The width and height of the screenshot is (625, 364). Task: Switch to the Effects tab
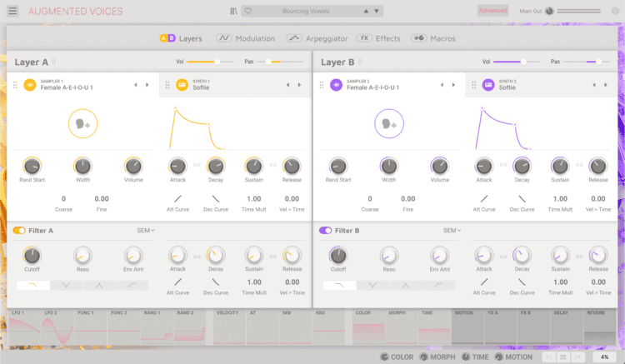[x=378, y=38]
